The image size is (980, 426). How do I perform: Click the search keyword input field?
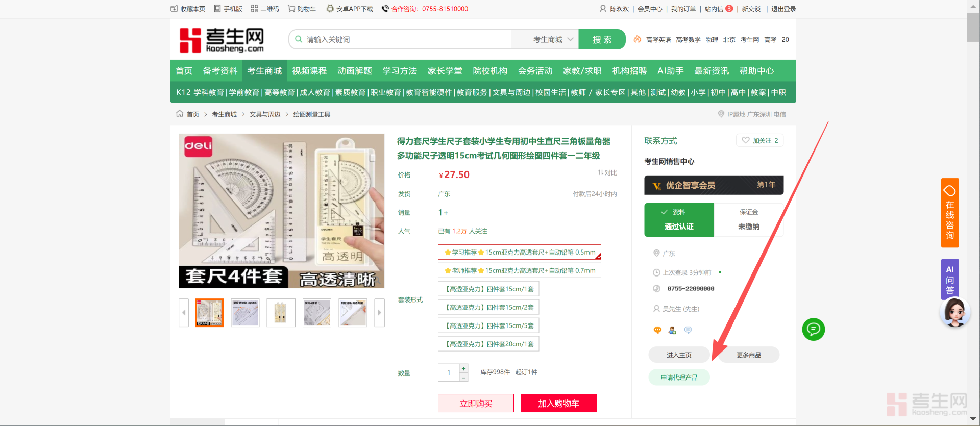(x=403, y=39)
